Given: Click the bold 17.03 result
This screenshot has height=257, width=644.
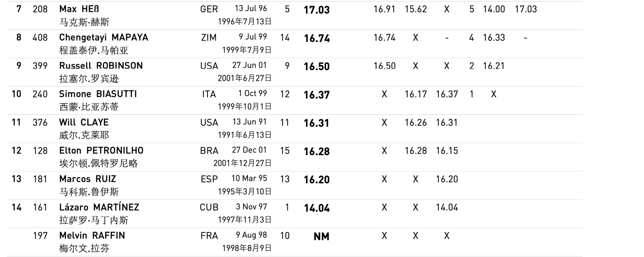Looking at the screenshot, I should tap(317, 10).
